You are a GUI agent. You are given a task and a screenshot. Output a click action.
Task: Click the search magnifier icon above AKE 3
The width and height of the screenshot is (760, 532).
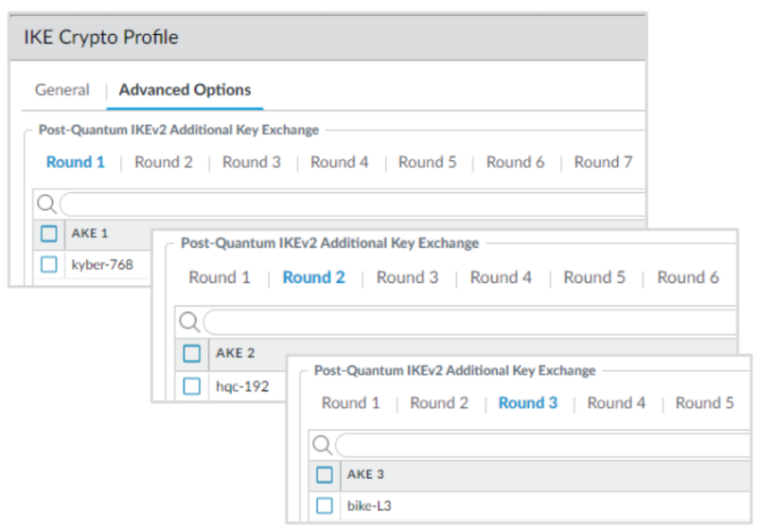[323, 445]
